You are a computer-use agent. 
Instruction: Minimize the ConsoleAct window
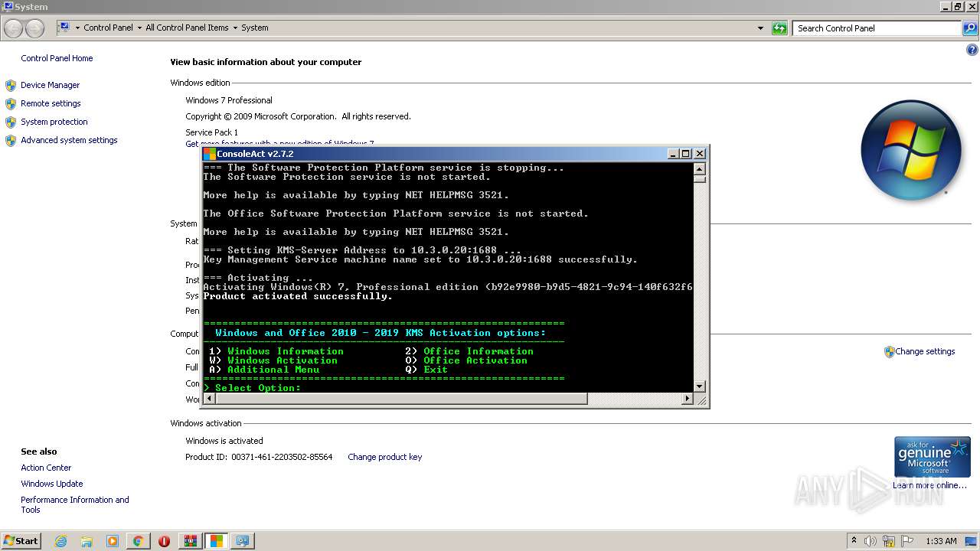pyautogui.click(x=672, y=154)
